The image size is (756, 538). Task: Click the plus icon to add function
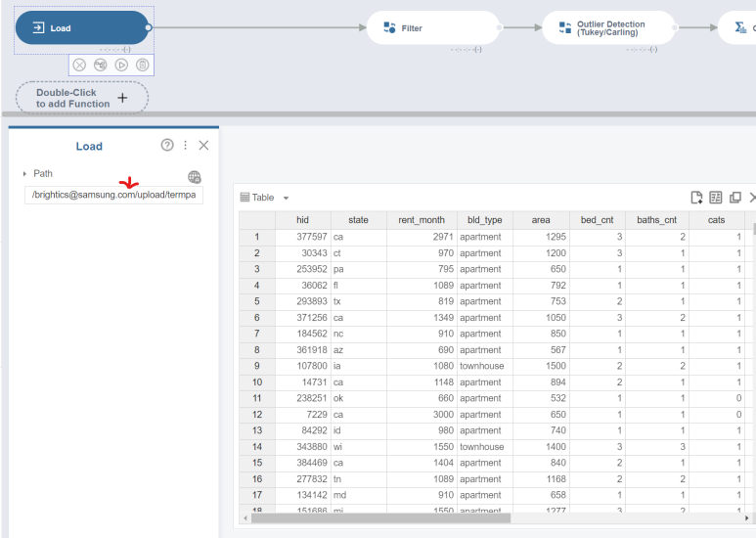122,98
